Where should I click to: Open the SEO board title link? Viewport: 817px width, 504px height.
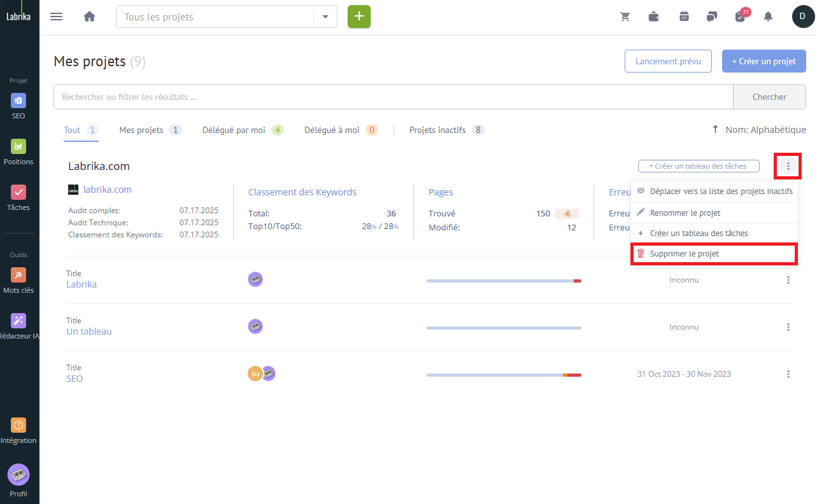(75, 379)
